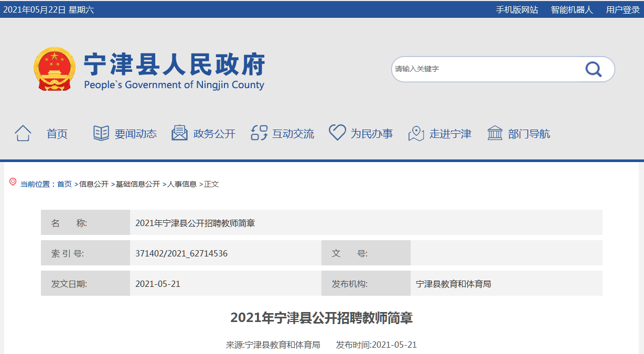Open the 要闻动态 navigation item

pos(136,134)
